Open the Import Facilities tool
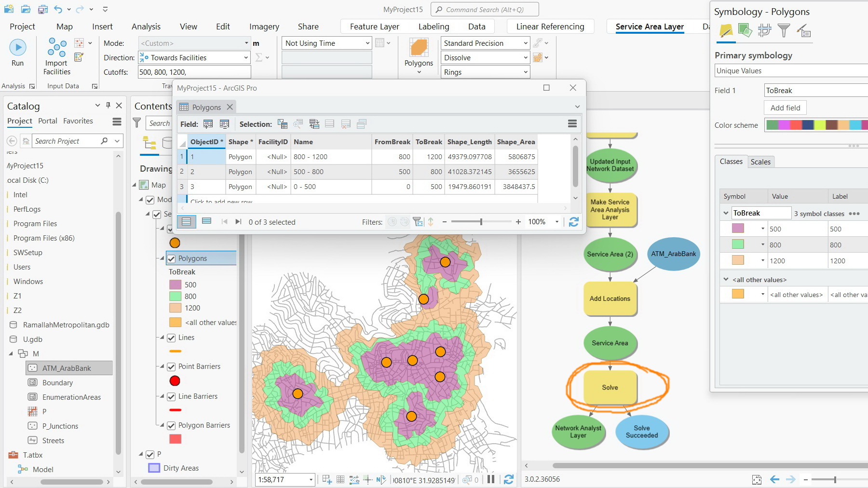 tap(55, 53)
